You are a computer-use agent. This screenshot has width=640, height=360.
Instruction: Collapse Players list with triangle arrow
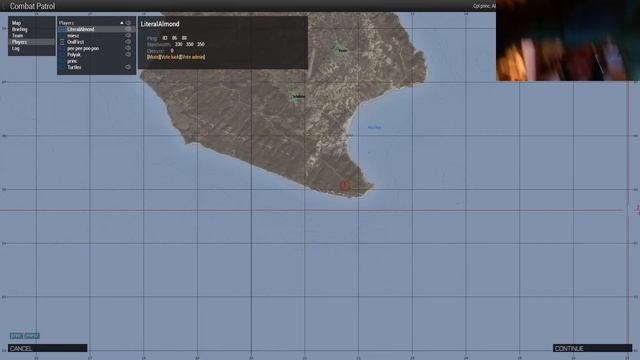(122, 23)
